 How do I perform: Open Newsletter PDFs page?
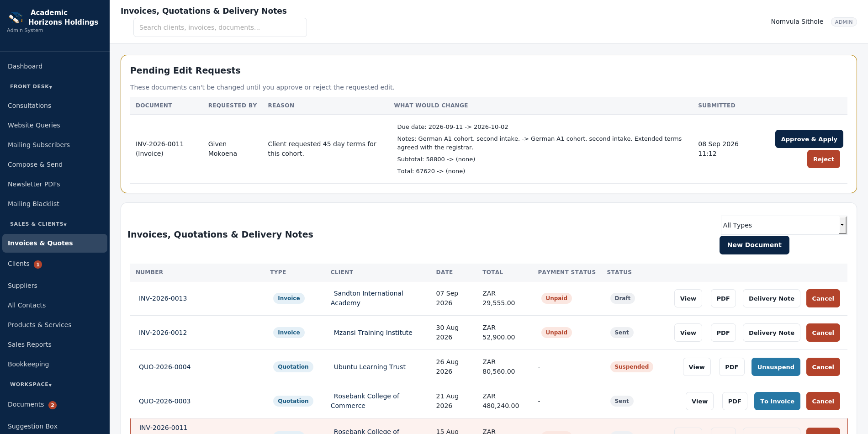pos(55,184)
